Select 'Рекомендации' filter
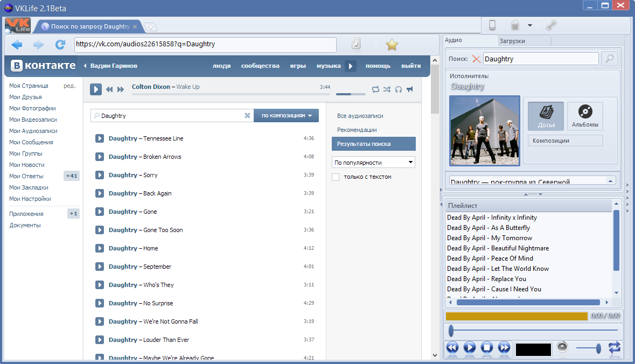 [x=357, y=130]
